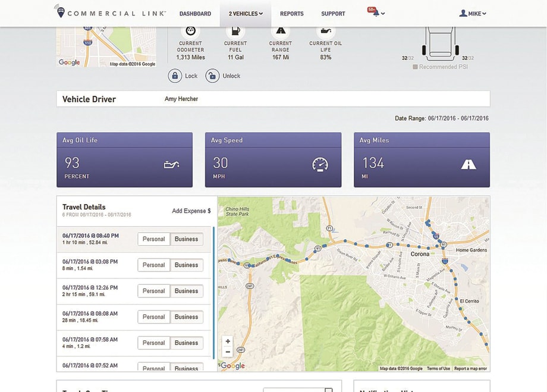The height and width of the screenshot is (392, 547).
Task: Click the Lock text label
Action: click(191, 76)
